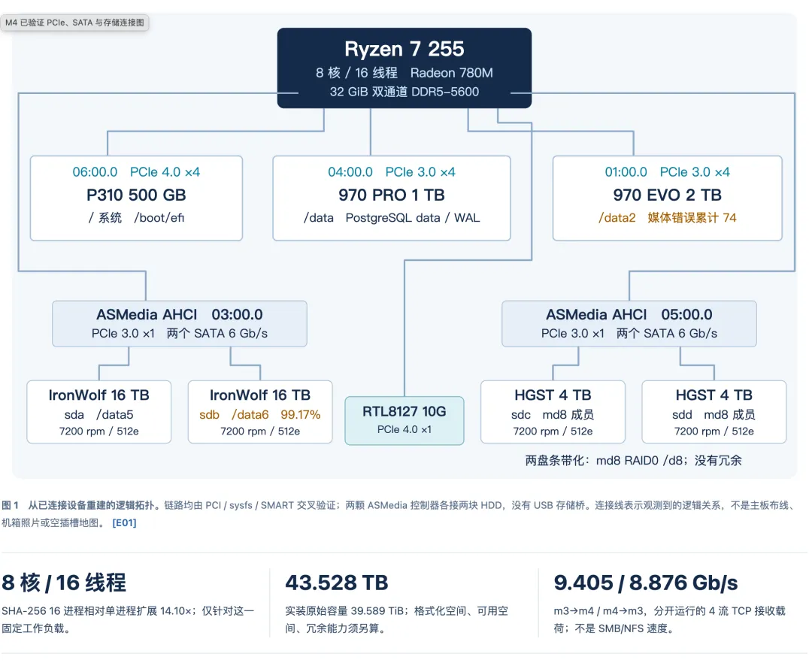Viewport: 812px width, 663px height.
Task: Click the M4 已验证 PCIe tooltip label
Action: click(x=74, y=23)
